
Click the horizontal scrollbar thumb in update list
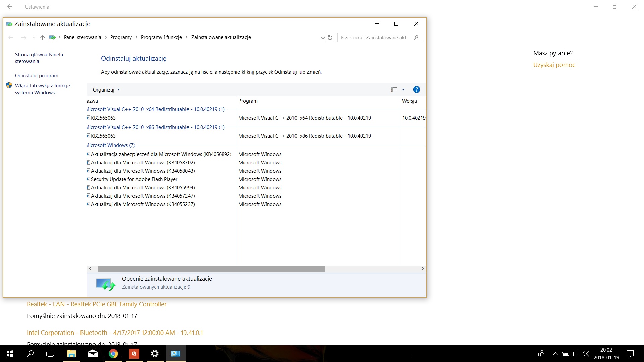point(211,269)
